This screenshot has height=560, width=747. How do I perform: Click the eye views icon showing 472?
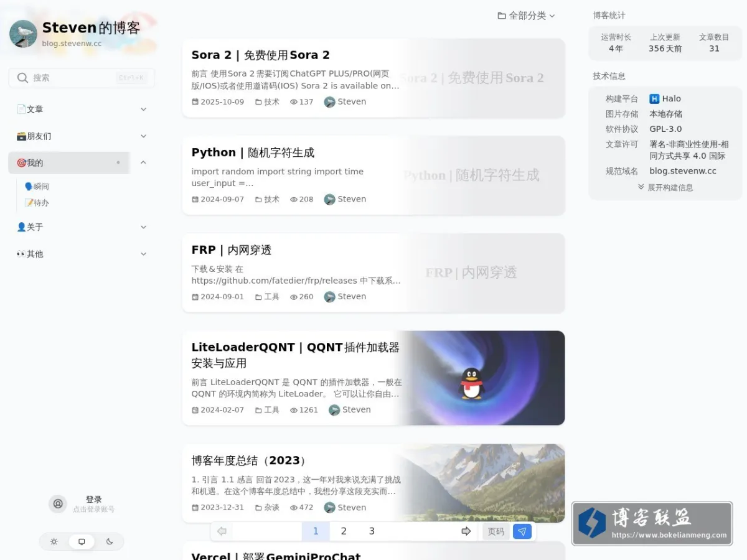pyautogui.click(x=294, y=508)
